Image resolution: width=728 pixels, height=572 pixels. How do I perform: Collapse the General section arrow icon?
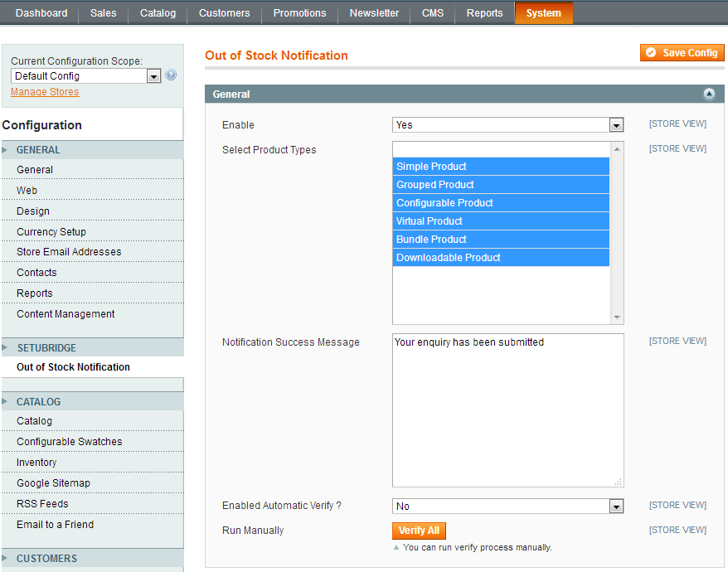709,95
